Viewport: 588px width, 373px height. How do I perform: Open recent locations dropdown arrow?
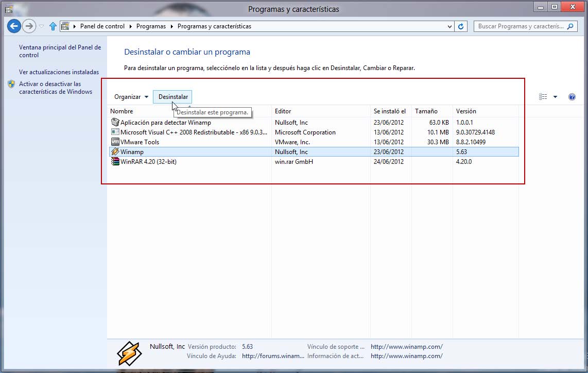(x=42, y=26)
